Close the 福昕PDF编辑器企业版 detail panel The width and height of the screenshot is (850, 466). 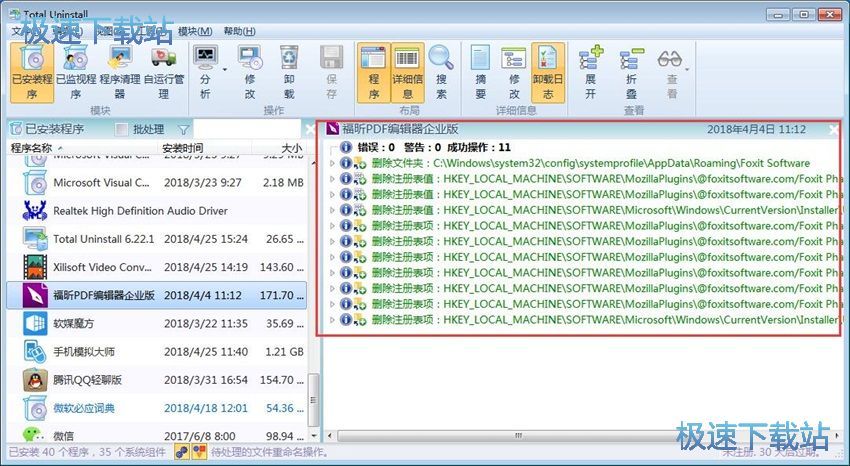tap(834, 130)
